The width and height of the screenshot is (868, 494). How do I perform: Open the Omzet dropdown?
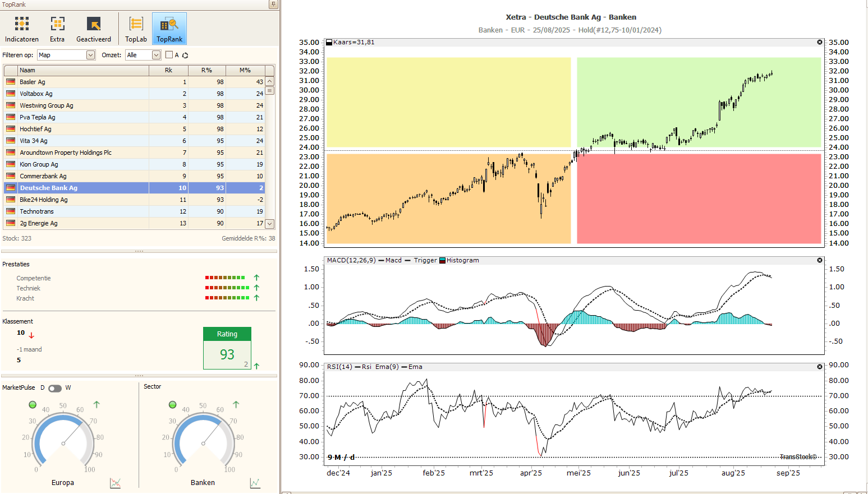(156, 55)
